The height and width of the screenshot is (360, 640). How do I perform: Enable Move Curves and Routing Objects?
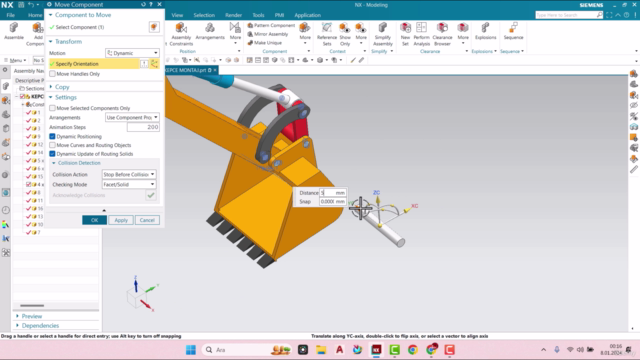point(52,145)
